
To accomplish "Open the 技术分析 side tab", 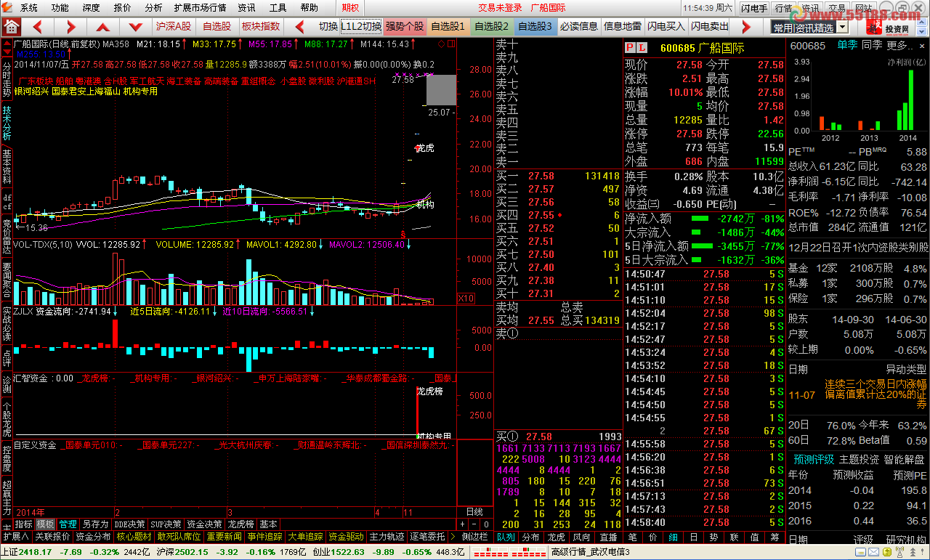I will (7, 124).
